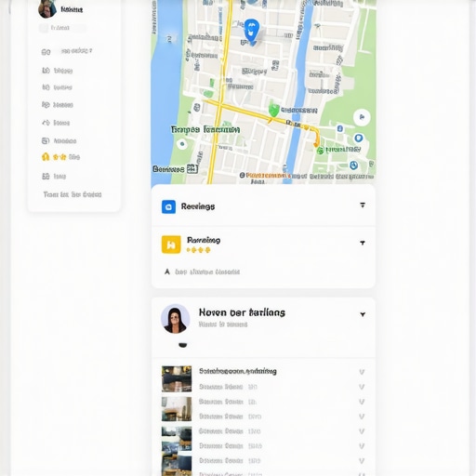
Task: Expand the bold heading row chevron in list
Action: pos(362,372)
